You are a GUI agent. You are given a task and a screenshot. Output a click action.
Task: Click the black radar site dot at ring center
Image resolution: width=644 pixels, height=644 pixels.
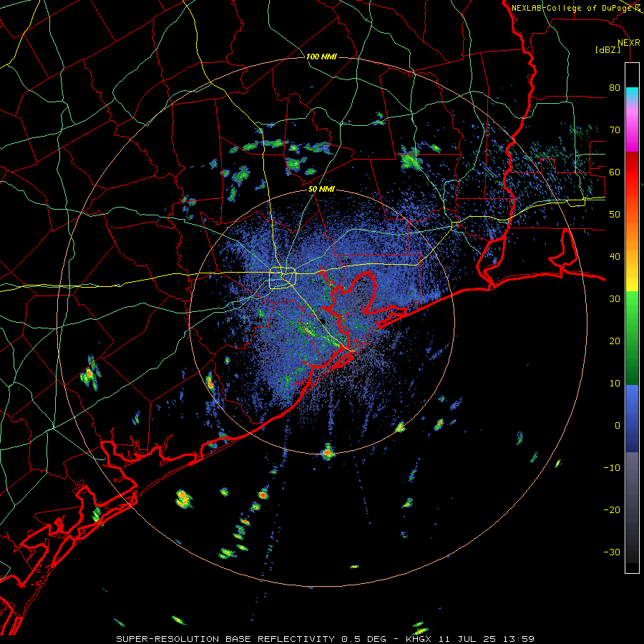tap(323, 321)
